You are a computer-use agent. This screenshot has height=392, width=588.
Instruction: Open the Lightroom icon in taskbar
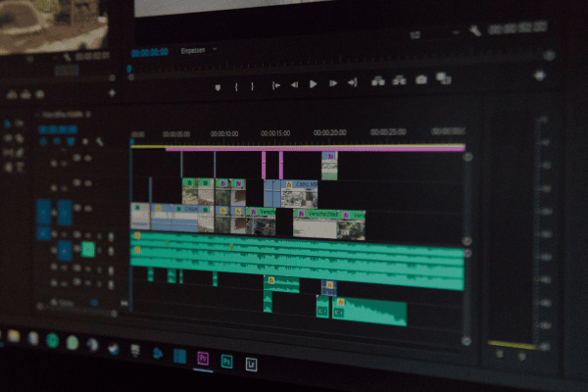[x=252, y=364]
